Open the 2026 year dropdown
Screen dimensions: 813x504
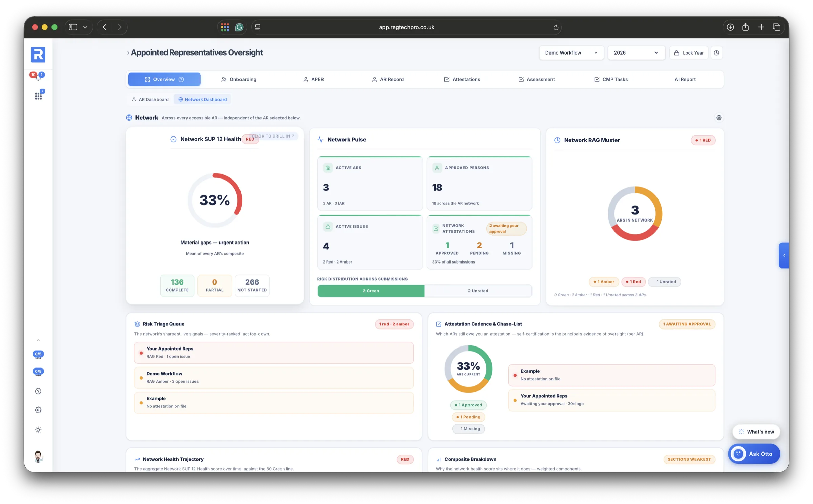(636, 53)
